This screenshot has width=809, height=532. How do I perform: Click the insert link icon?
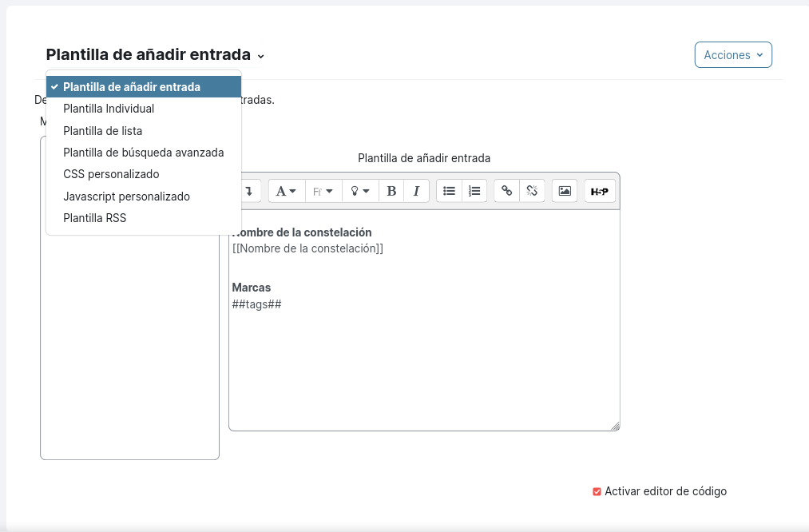point(506,192)
